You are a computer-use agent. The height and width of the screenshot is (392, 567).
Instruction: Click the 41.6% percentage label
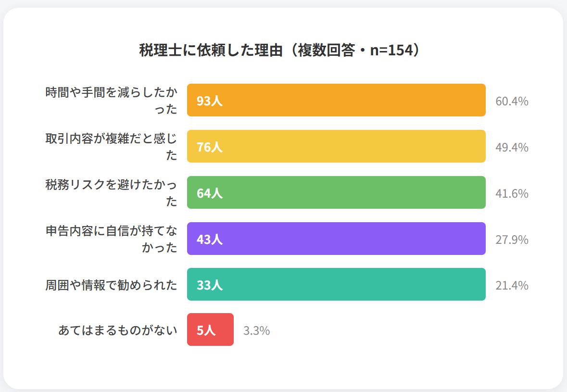(x=512, y=193)
